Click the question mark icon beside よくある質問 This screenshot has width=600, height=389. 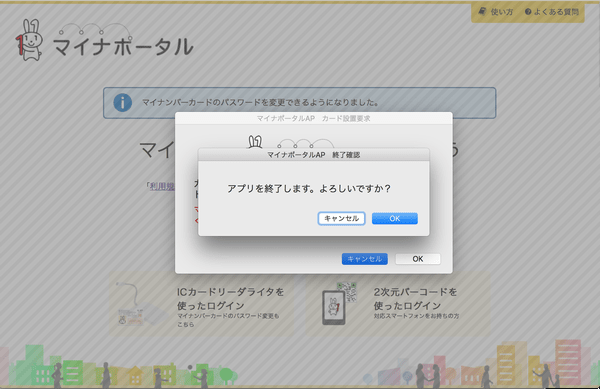pos(528,12)
